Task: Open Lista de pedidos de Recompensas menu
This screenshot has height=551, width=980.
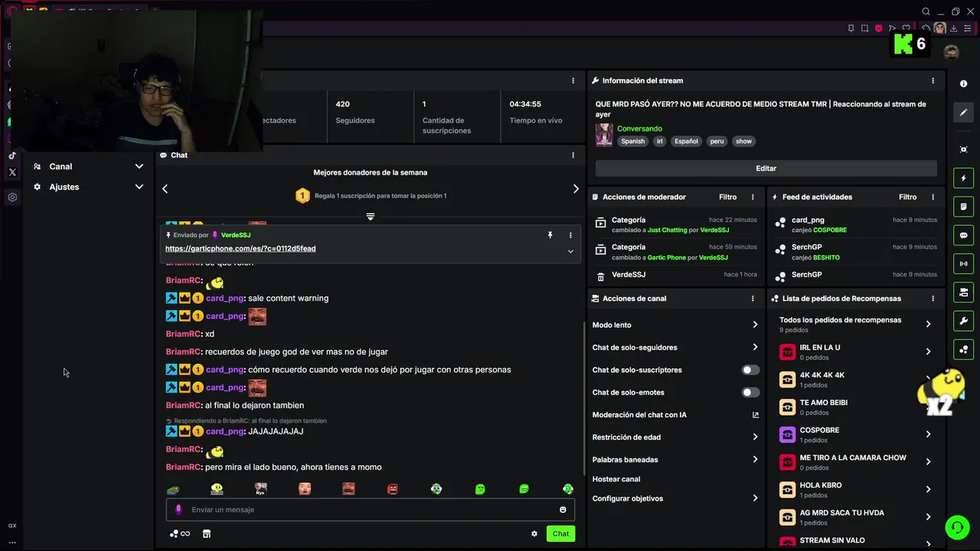Action: (933, 298)
